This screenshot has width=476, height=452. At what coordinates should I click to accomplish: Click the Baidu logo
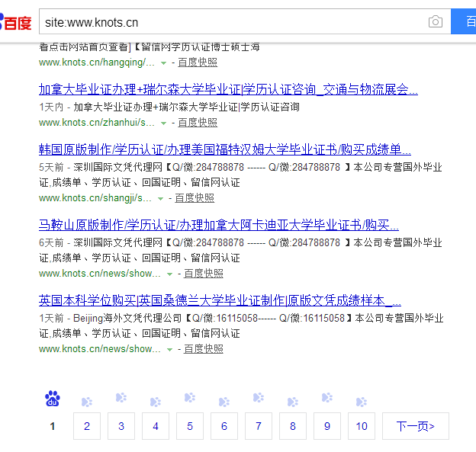(x=15, y=21)
